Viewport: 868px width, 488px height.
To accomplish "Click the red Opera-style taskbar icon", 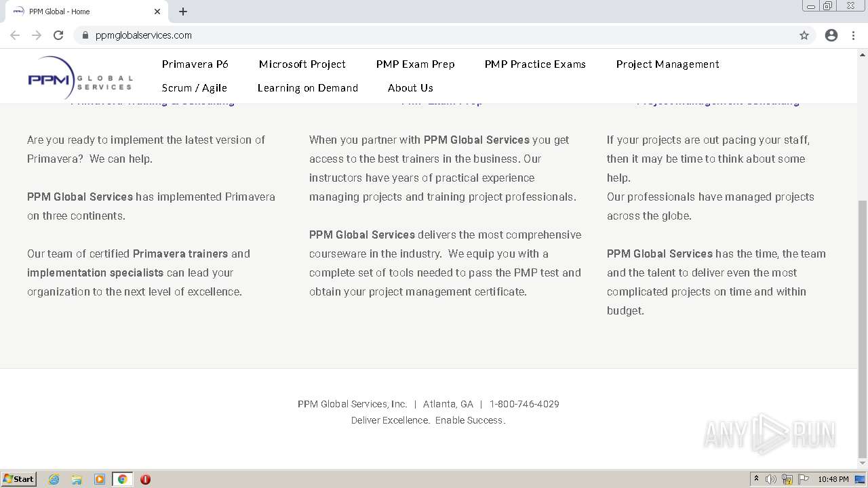I will [145, 479].
